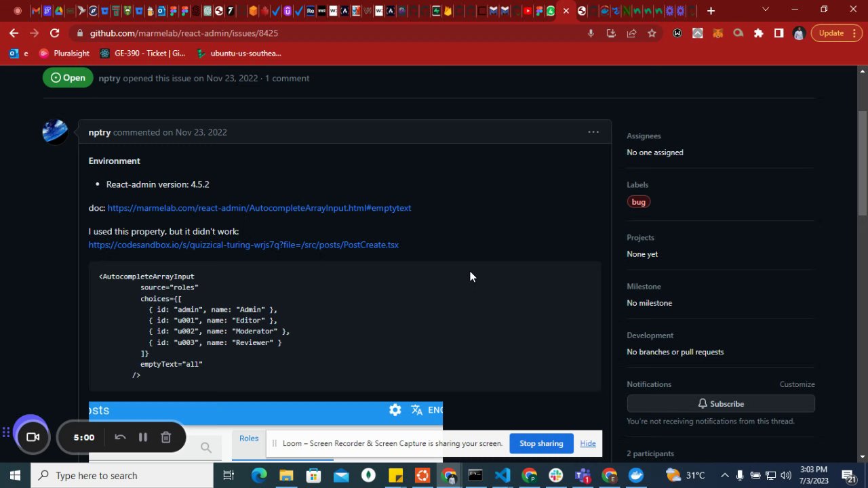Open File Explorer from the taskbar
This screenshot has width=868, height=488.
[x=286, y=476]
